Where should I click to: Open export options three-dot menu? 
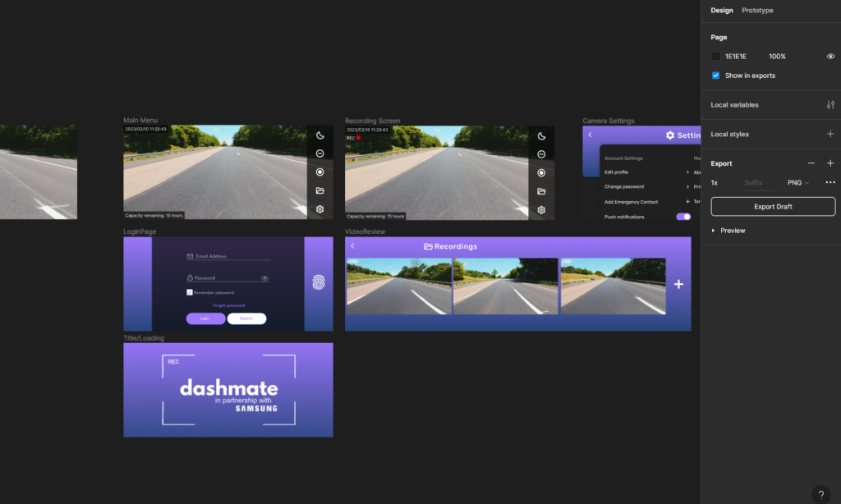[830, 182]
